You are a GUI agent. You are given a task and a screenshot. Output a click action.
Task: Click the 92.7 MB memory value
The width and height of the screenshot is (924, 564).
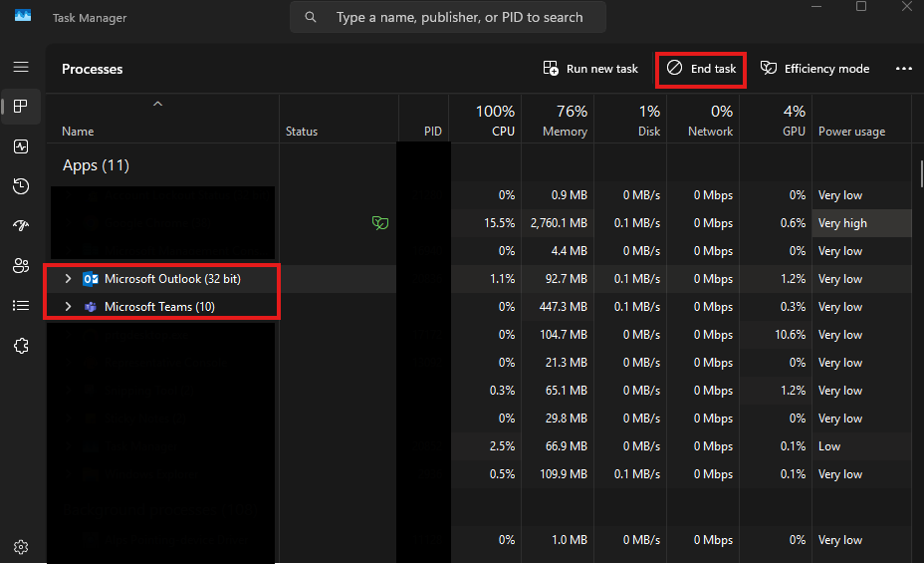tap(567, 279)
